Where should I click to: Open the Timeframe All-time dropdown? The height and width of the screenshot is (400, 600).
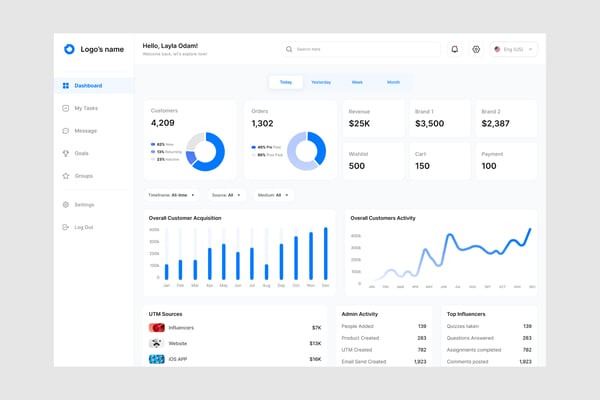[171, 195]
